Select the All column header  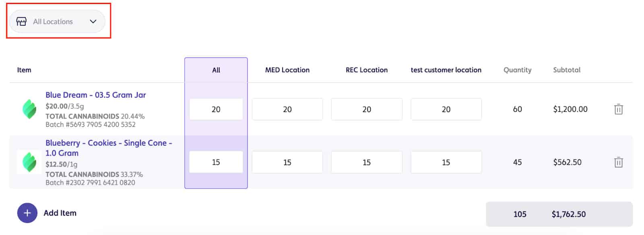point(216,70)
